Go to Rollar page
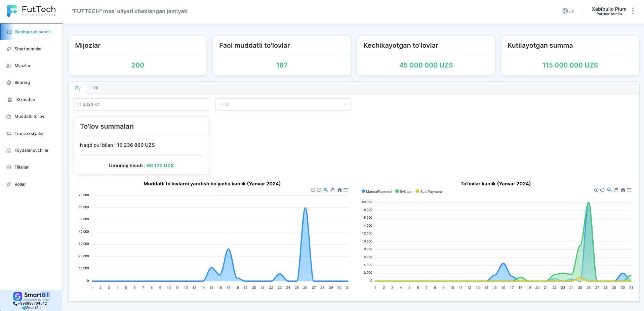 pos(31,184)
